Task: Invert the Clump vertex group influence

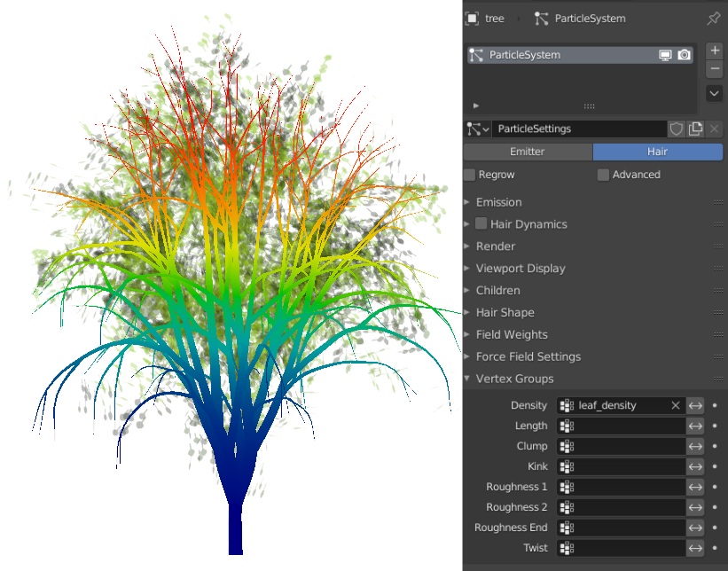Action: coord(695,447)
